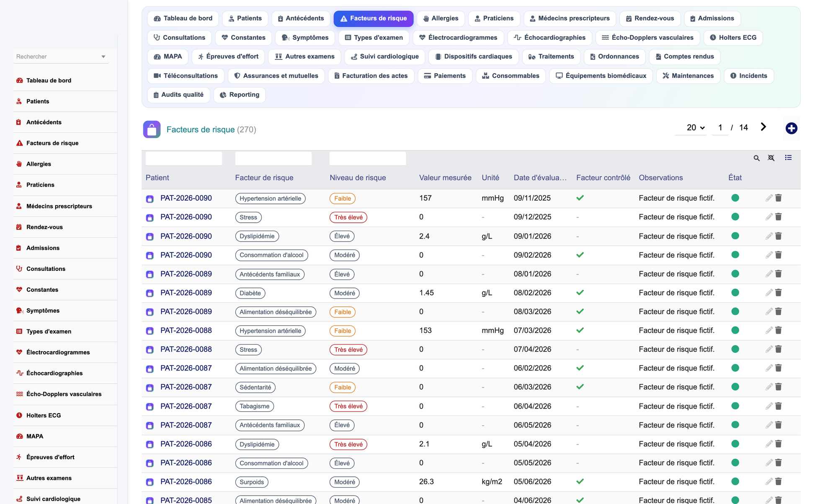Click the date 09/11/2025
This screenshot has width=815, height=504.
click(x=532, y=198)
